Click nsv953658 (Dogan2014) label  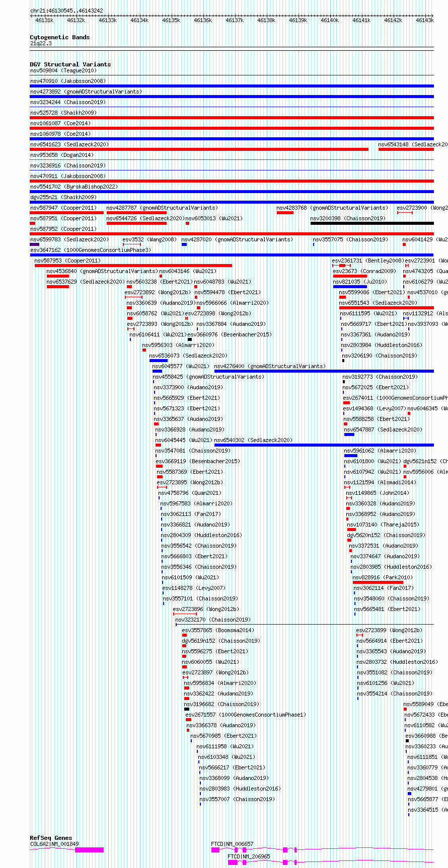[62, 155]
